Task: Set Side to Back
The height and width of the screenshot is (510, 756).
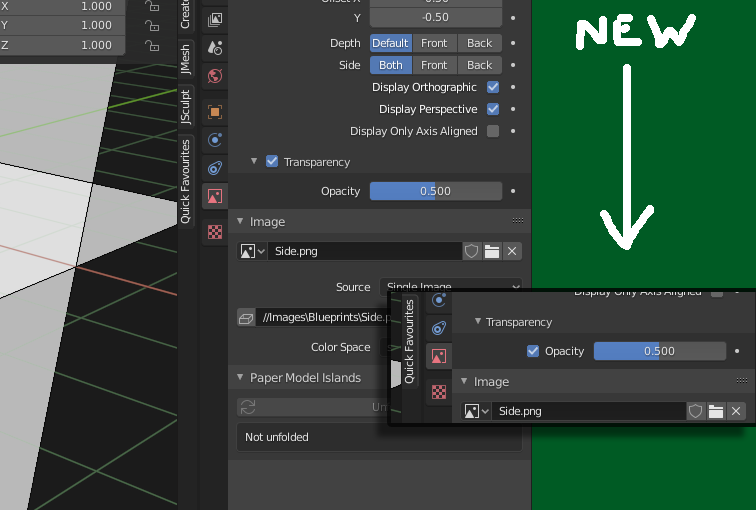Action: [479, 65]
